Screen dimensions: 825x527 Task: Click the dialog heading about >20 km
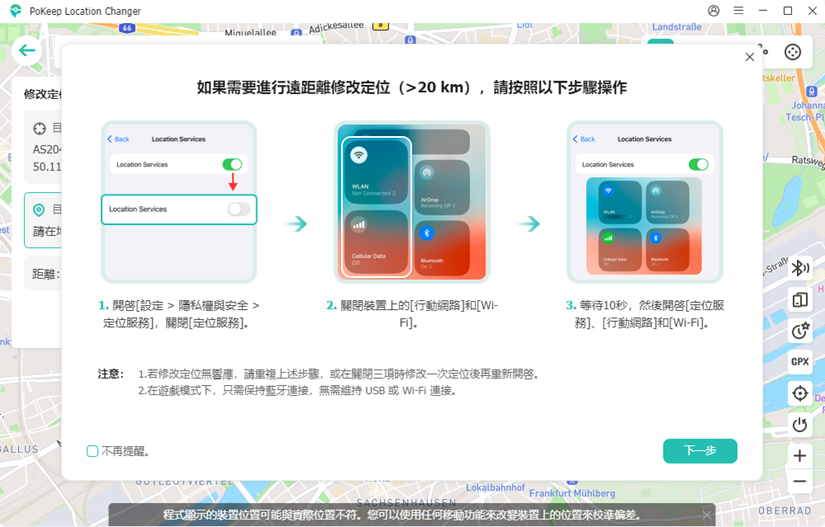pos(412,87)
